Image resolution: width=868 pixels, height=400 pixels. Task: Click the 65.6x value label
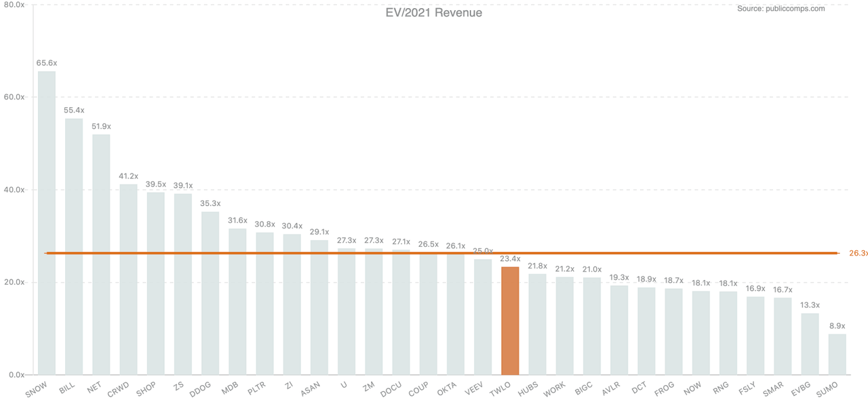click(47, 63)
